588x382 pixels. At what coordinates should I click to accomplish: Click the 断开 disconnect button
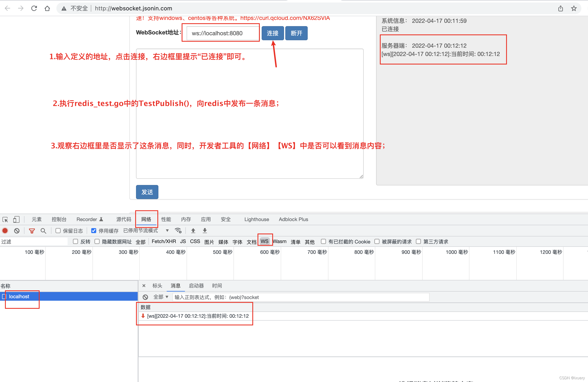pos(296,33)
